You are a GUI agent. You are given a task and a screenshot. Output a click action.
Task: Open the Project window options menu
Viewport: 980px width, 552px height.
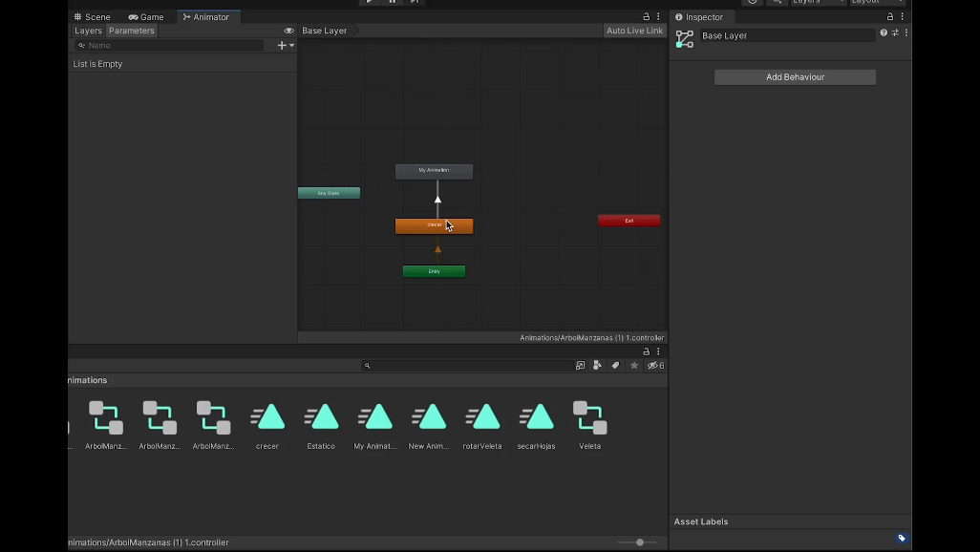tap(658, 352)
